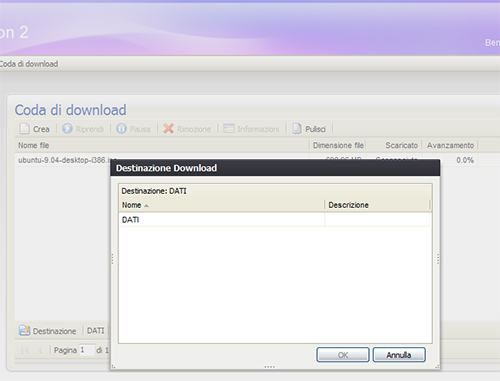Click the Pagina number input field

click(87, 350)
